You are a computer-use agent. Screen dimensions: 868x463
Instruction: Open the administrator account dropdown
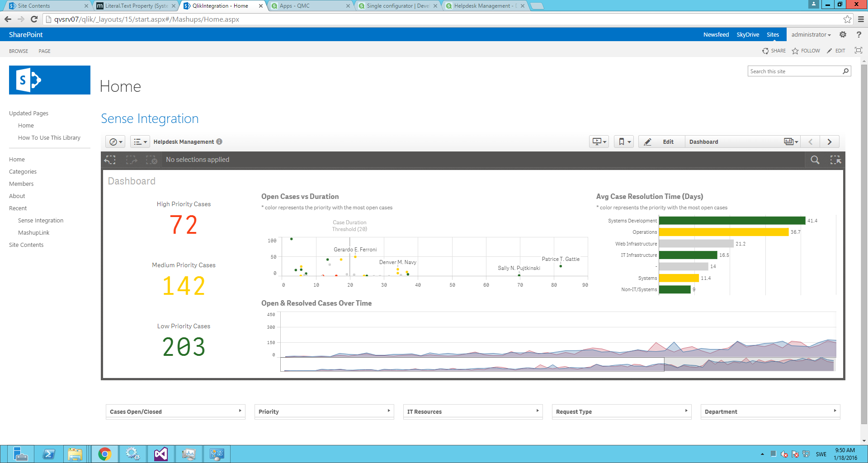tap(811, 35)
